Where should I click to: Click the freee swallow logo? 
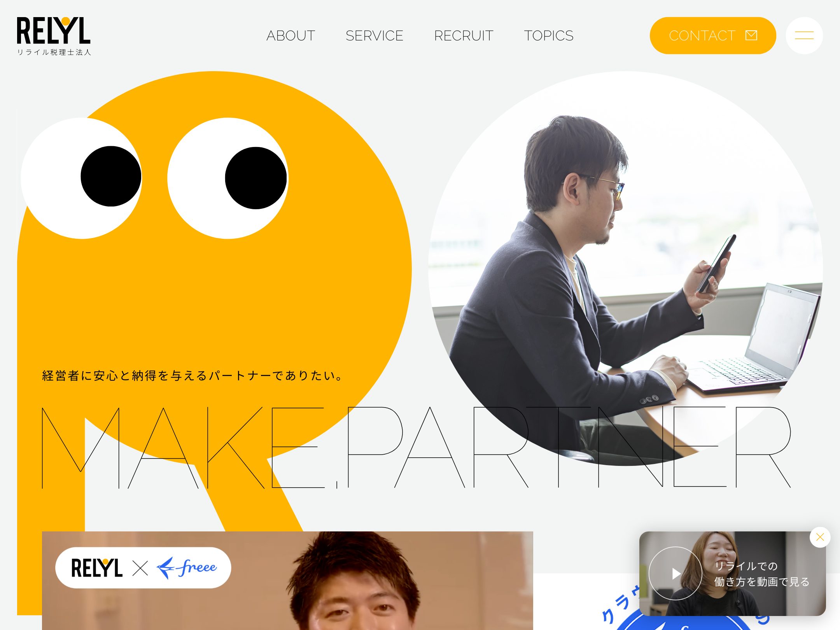pyautogui.click(x=187, y=568)
